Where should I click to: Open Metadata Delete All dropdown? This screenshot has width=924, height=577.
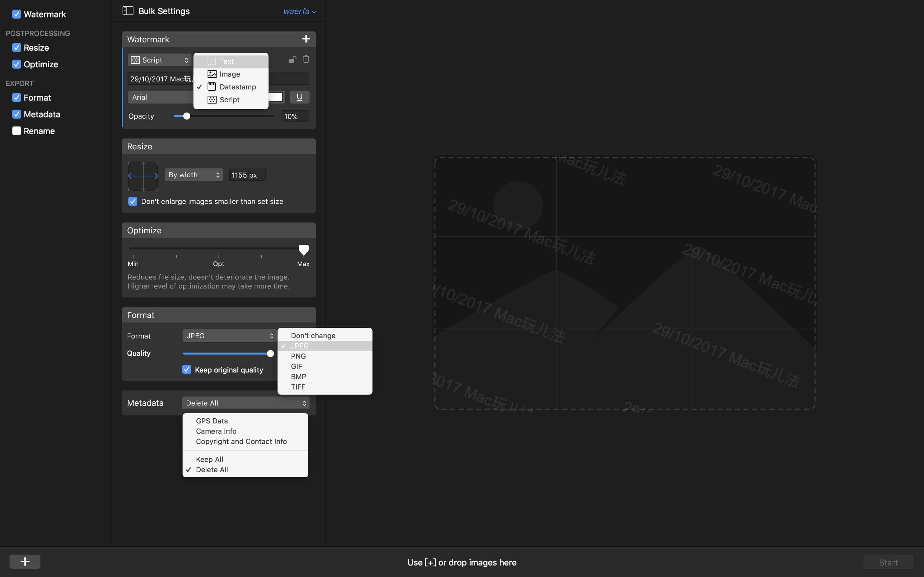coord(245,403)
